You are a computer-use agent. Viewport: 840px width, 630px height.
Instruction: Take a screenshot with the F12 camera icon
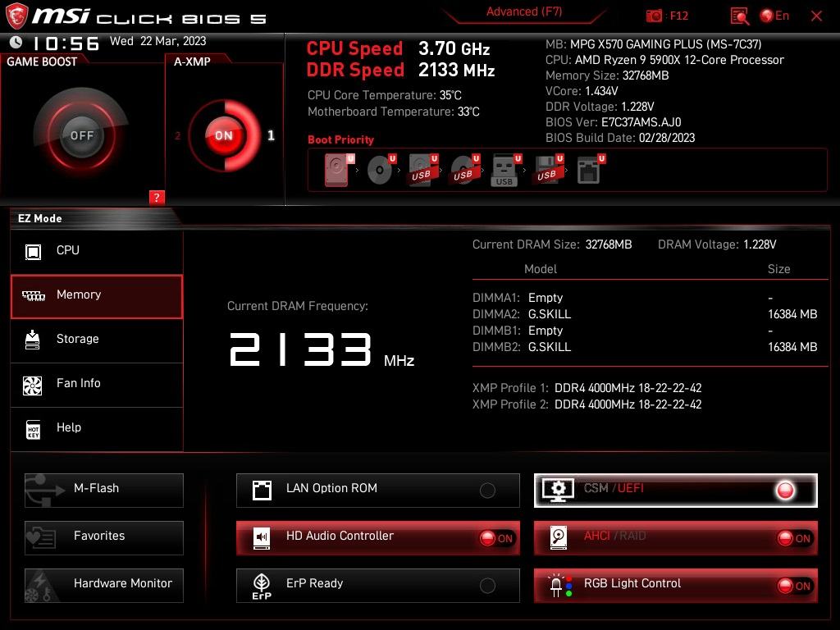pyautogui.click(x=654, y=16)
